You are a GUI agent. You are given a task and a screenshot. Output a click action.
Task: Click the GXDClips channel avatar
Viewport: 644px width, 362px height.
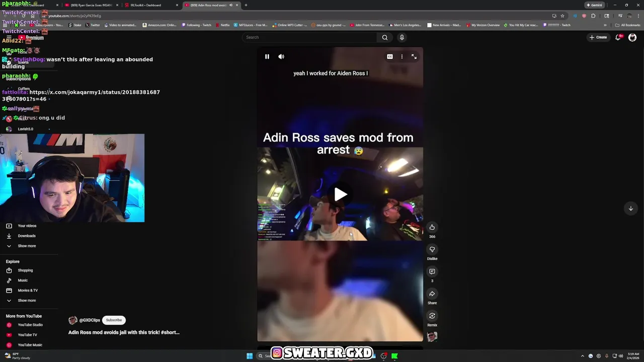click(x=73, y=320)
